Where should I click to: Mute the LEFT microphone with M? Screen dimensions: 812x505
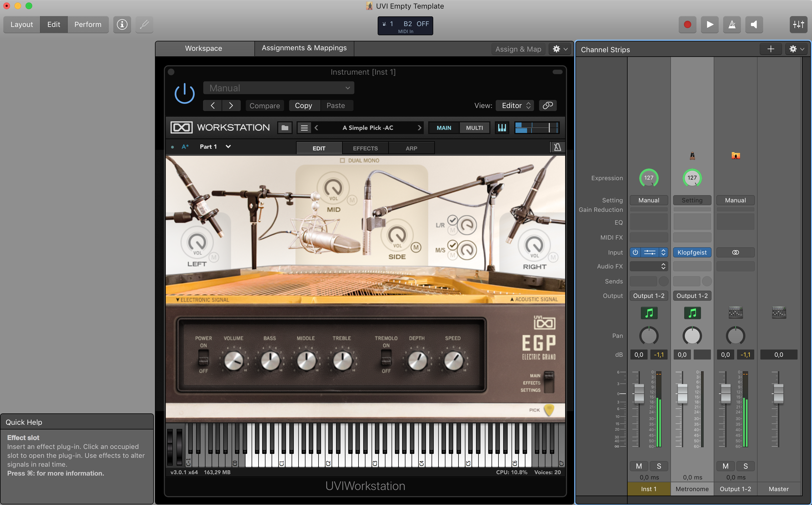[x=214, y=258]
